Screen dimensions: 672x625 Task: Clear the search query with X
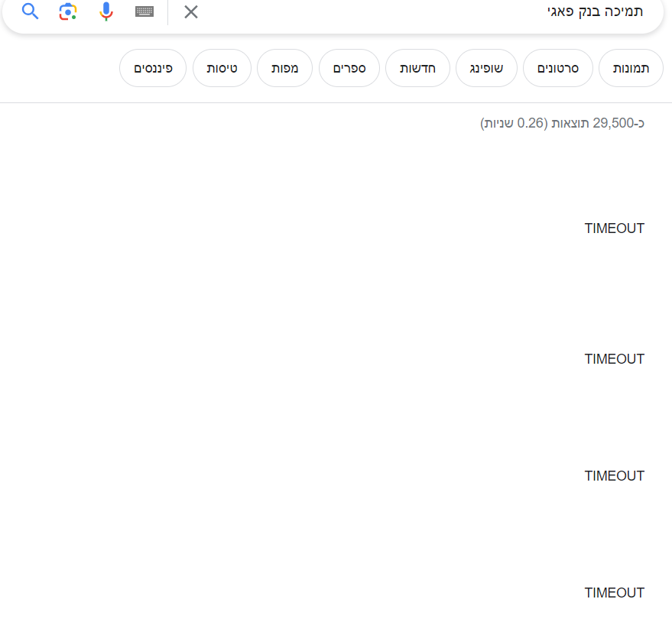point(191,12)
